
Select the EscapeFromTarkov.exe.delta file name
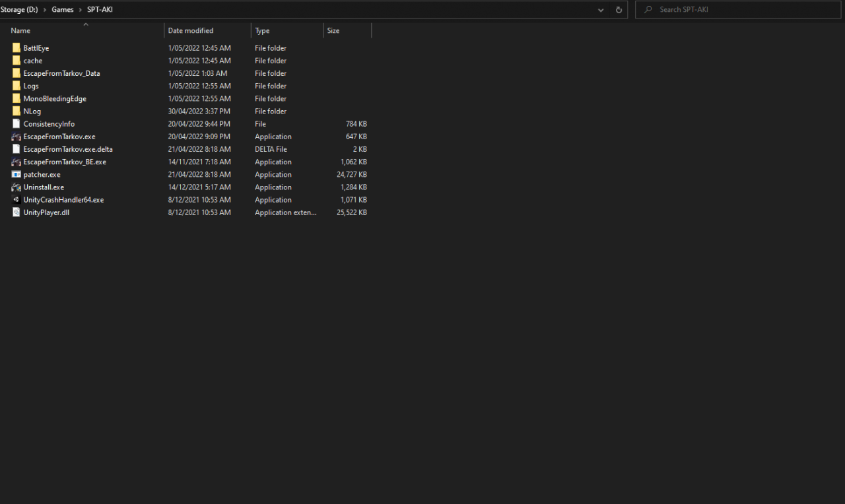68,149
